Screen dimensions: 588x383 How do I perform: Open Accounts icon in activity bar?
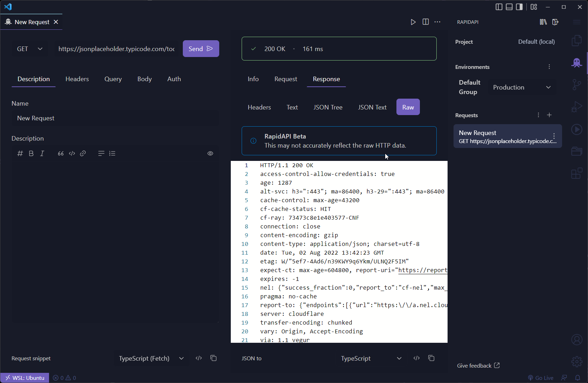(x=577, y=340)
